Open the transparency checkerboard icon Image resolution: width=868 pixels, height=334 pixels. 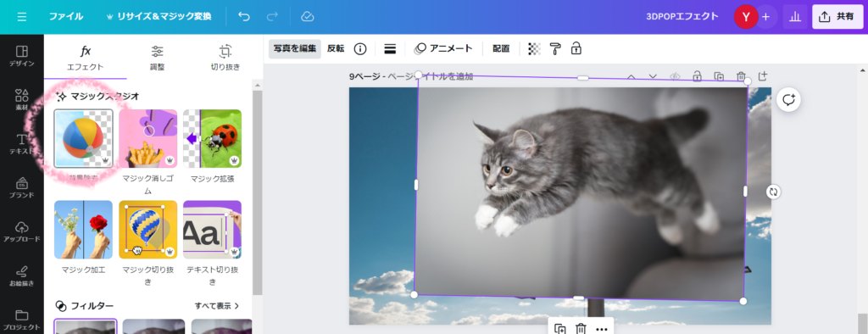click(534, 48)
